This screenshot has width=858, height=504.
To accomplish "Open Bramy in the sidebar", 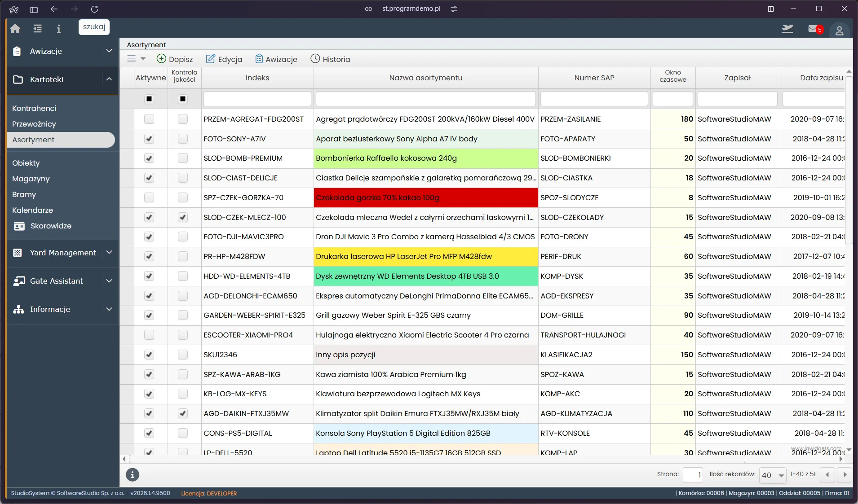I will 24,194.
